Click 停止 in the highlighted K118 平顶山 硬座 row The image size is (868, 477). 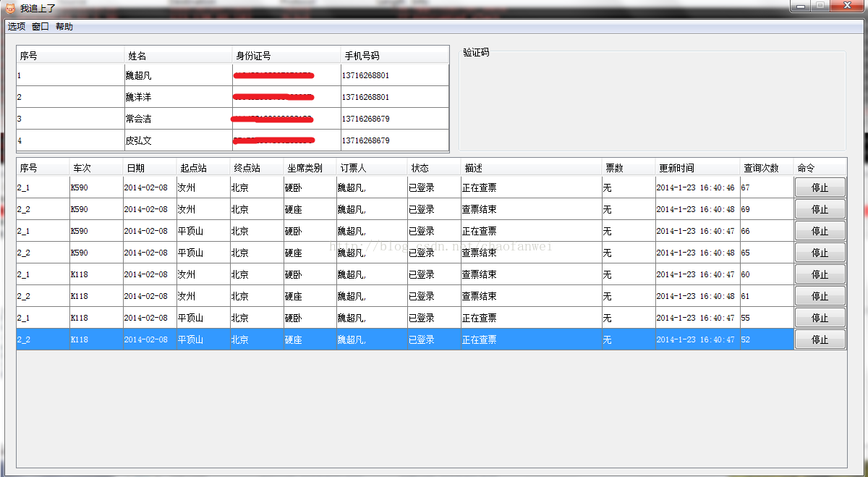[820, 339]
